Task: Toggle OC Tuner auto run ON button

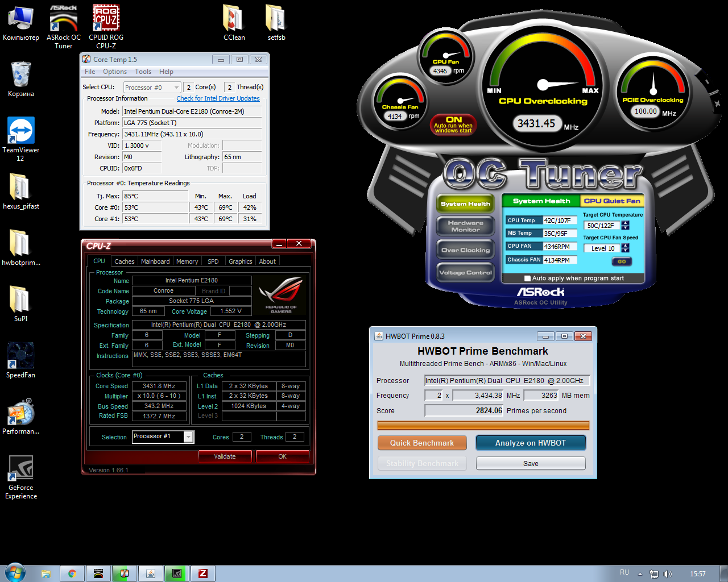Action: coord(453,124)
